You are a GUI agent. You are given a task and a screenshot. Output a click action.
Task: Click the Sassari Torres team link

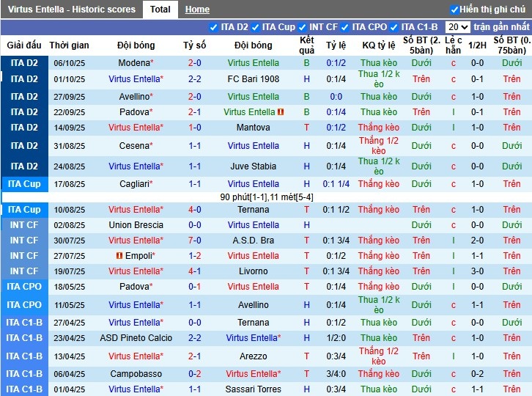pyautogui.click(x=253, y=389)
